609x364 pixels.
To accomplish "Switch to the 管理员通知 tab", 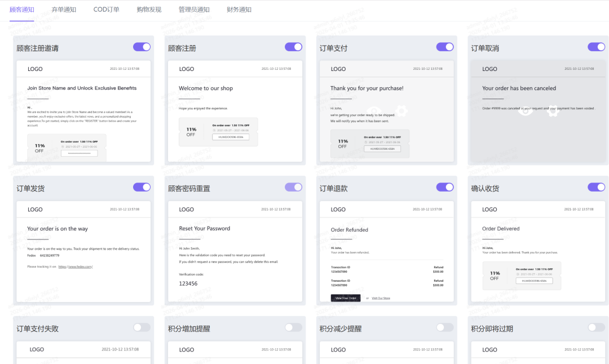I will pyautogui.click(x=193, y=10).
